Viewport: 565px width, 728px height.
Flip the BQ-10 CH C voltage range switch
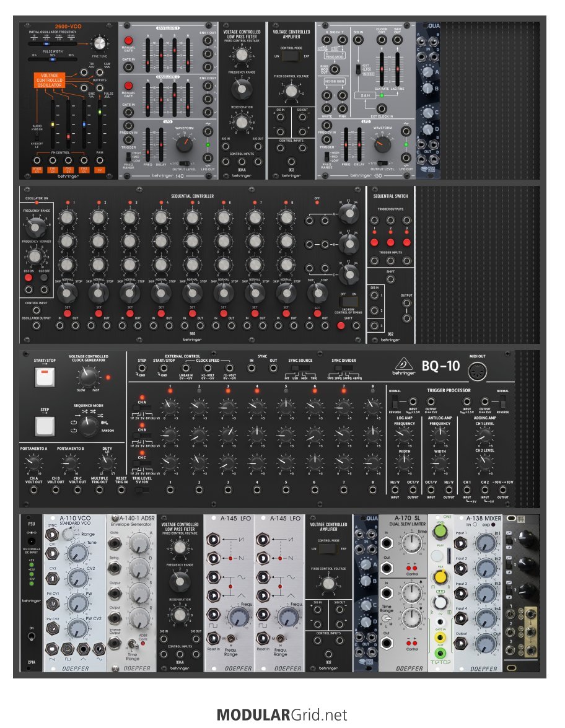coord(141,462)
